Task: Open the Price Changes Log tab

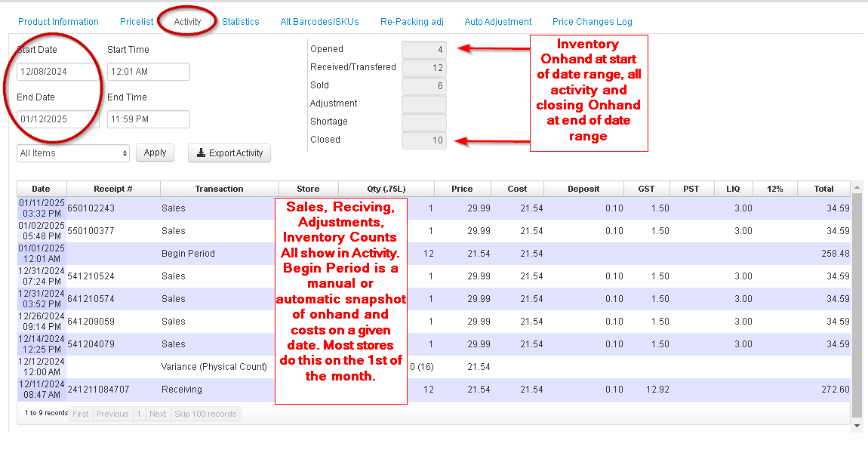Action: [x=592, y=22]
